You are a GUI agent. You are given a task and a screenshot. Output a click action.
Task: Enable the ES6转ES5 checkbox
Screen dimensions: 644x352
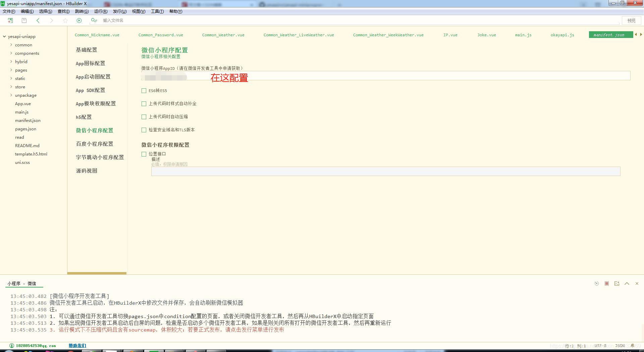[144, 90]
